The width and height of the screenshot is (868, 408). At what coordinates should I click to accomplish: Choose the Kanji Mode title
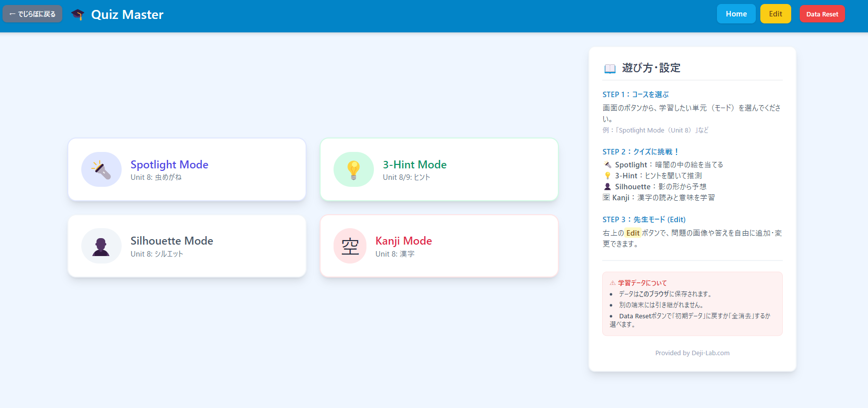pyautogui.click(x=403, y=241)
